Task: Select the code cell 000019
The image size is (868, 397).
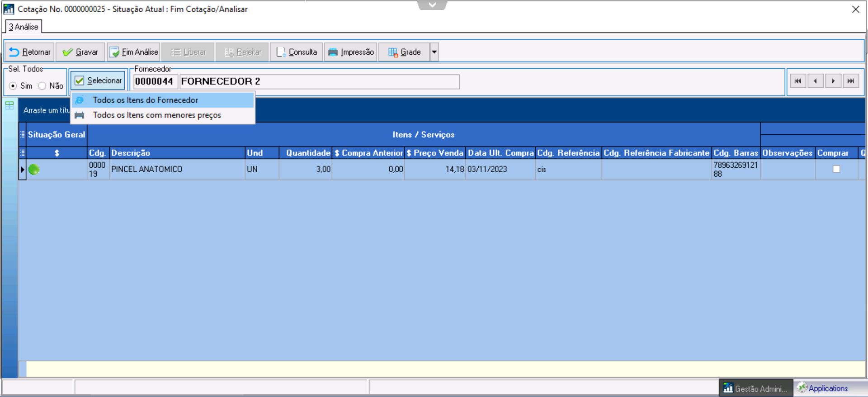Action: 98,170
